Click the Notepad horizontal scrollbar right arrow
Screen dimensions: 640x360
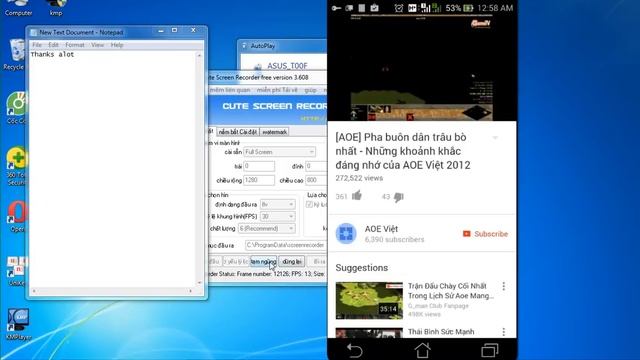pos(190,291)
